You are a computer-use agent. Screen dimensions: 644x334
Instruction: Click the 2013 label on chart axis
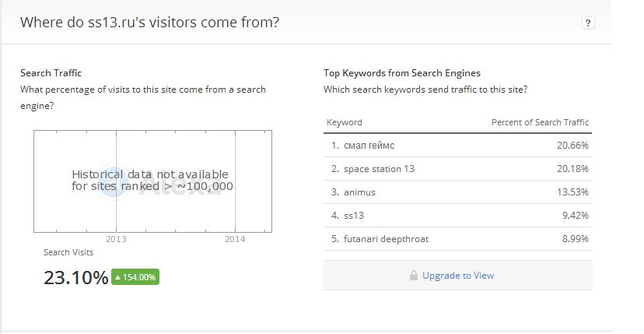coord(116,239)
